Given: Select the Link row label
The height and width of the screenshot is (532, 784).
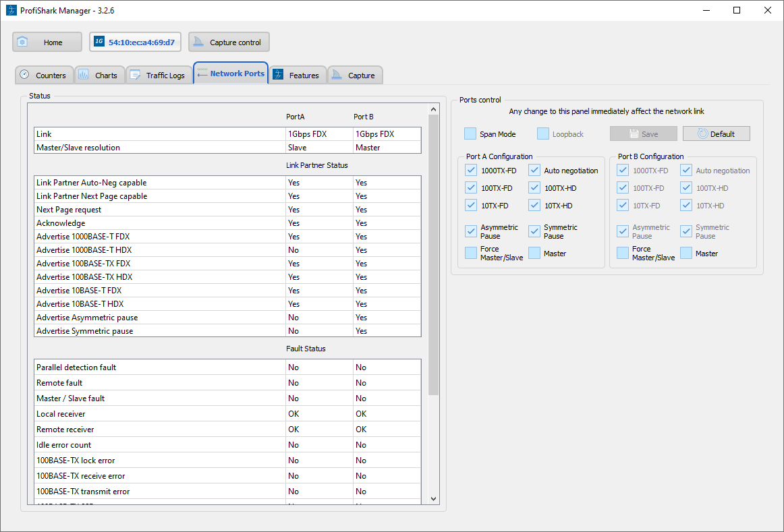Looking at the screenshot, I should [x=44, y=134].
